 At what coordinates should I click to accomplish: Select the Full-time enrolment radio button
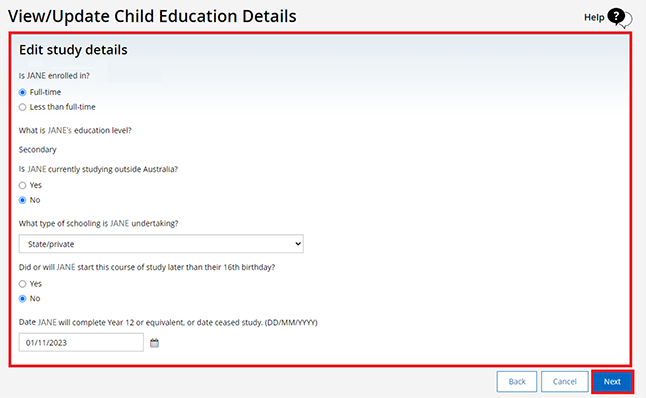(x=23, y=92)
